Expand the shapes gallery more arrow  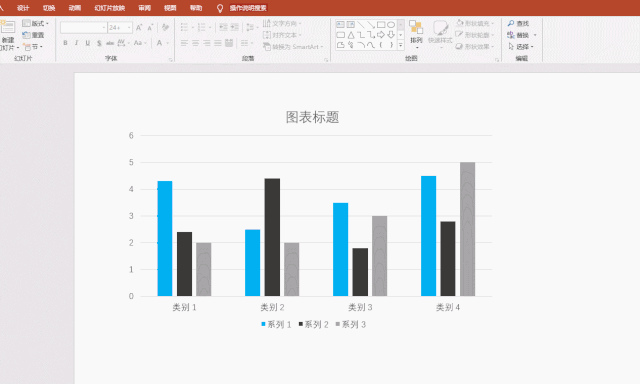[x=400, y=45]
